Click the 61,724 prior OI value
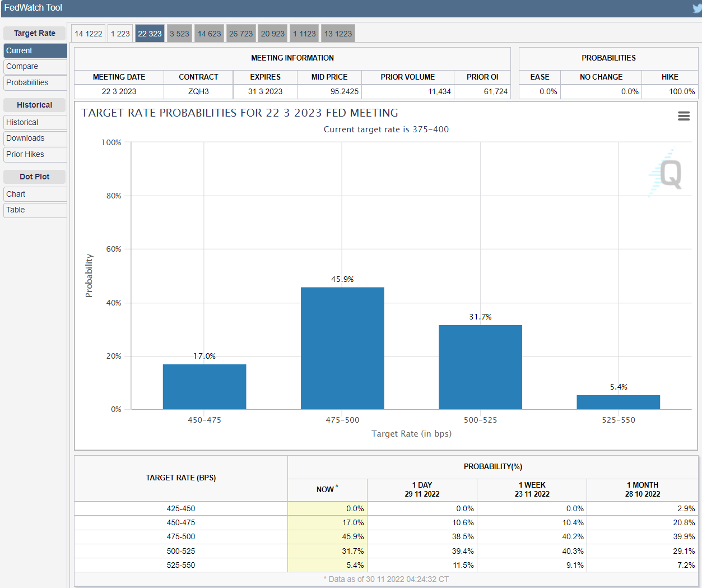This screenshot has height=588, width=702. click(482, 91)
